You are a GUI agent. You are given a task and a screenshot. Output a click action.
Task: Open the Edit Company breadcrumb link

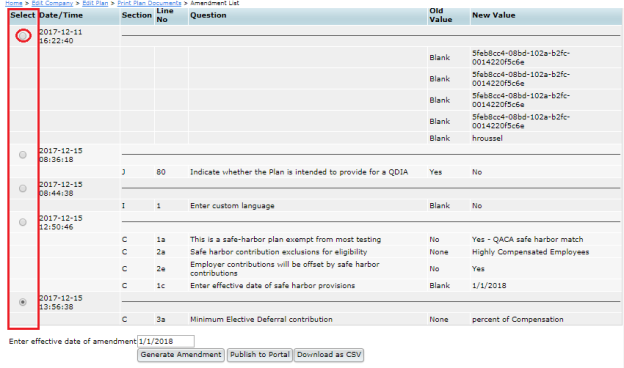[x=52, y=3]
